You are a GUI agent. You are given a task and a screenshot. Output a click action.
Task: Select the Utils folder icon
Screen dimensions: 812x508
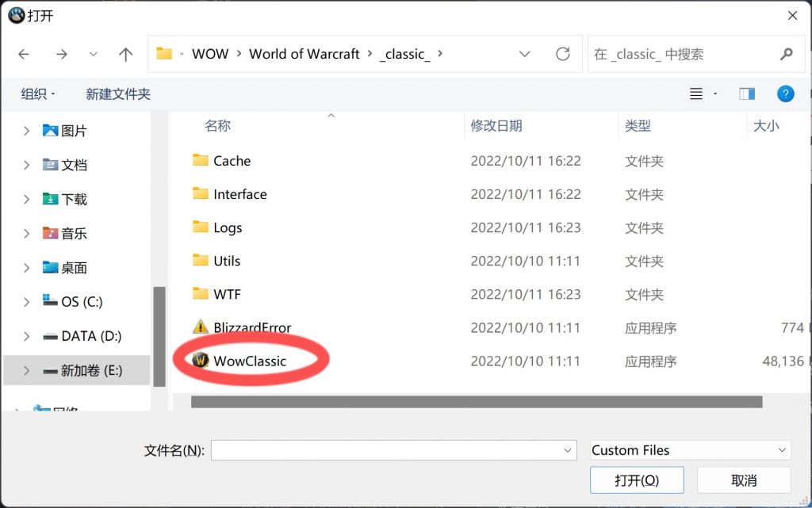201,260
